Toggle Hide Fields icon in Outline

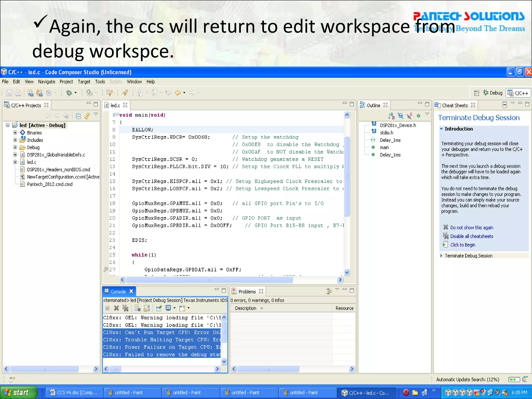400,116
